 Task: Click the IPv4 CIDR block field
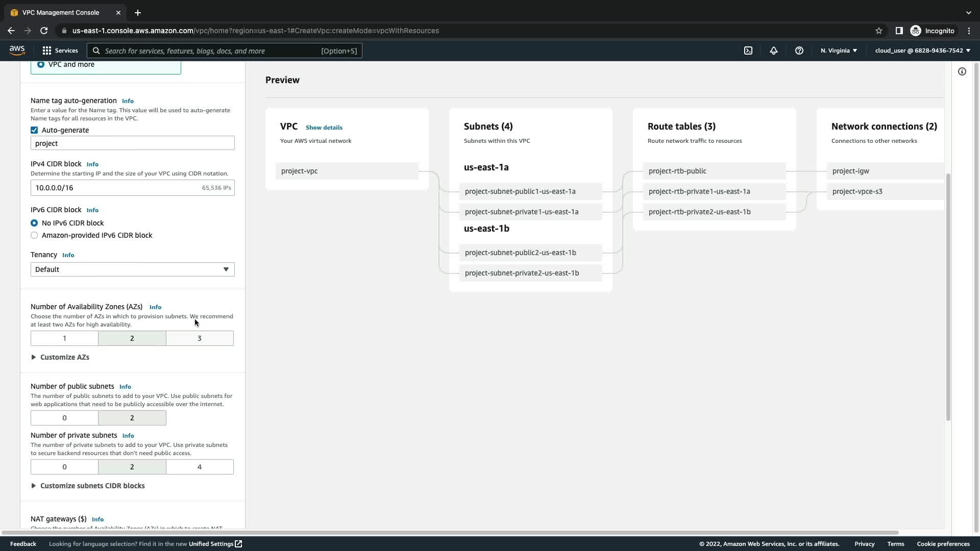(x=117, y=188)
